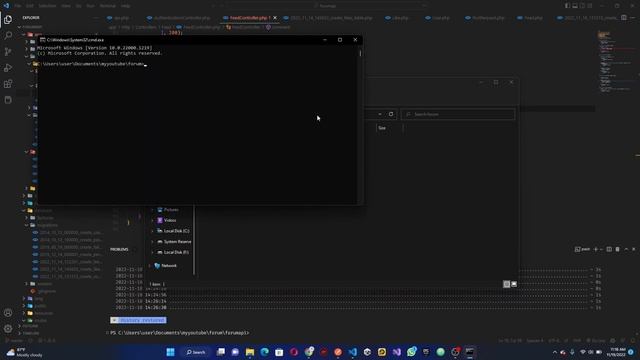The image size is (640, 360).
Task: Switch File Explorer to large icons view
Action: (514, 284)
